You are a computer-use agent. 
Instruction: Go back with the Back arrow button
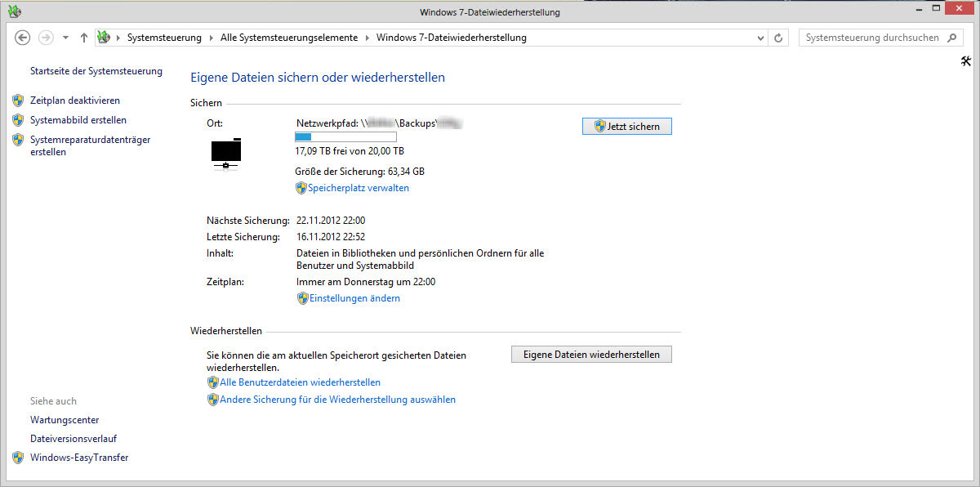23,38
